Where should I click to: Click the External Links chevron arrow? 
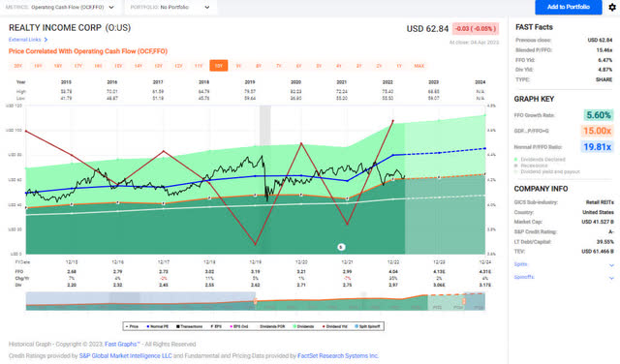click(46, 40)
